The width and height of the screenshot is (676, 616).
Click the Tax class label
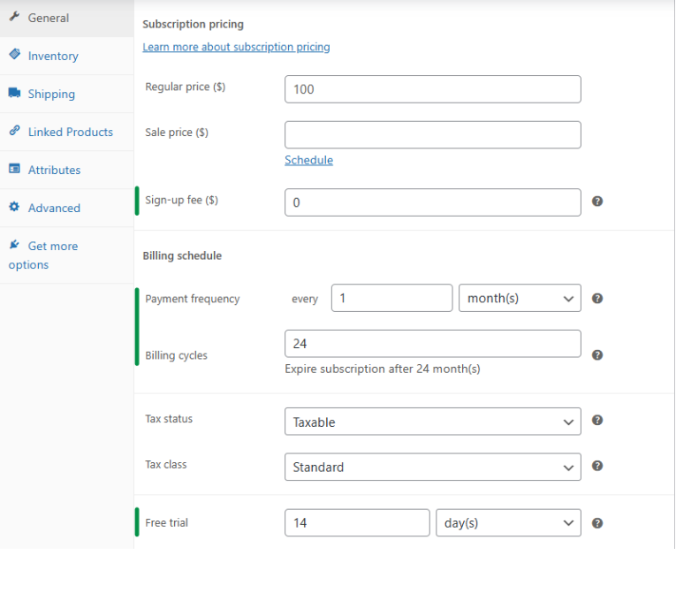point(165,464)
